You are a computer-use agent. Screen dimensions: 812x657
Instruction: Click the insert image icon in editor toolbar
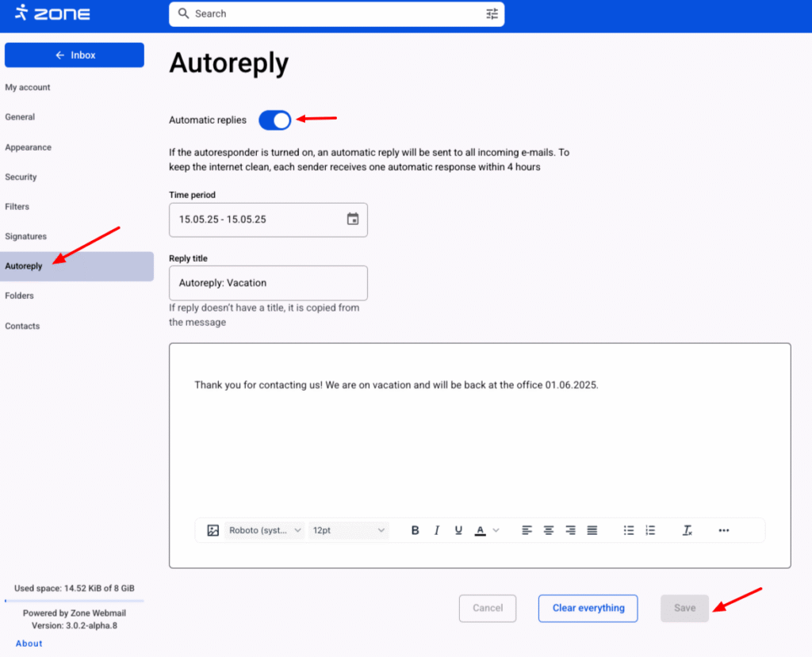[x=213, y=530]
